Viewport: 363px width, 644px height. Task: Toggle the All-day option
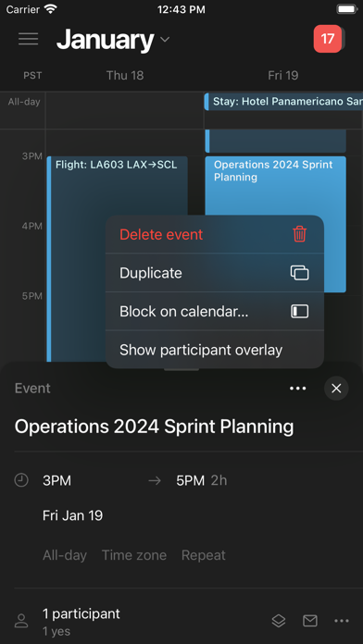click(65, 555)
